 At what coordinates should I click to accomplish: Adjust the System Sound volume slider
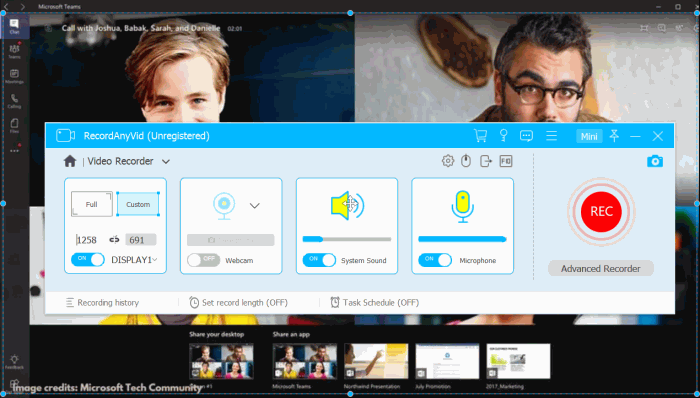coord(347,240)
